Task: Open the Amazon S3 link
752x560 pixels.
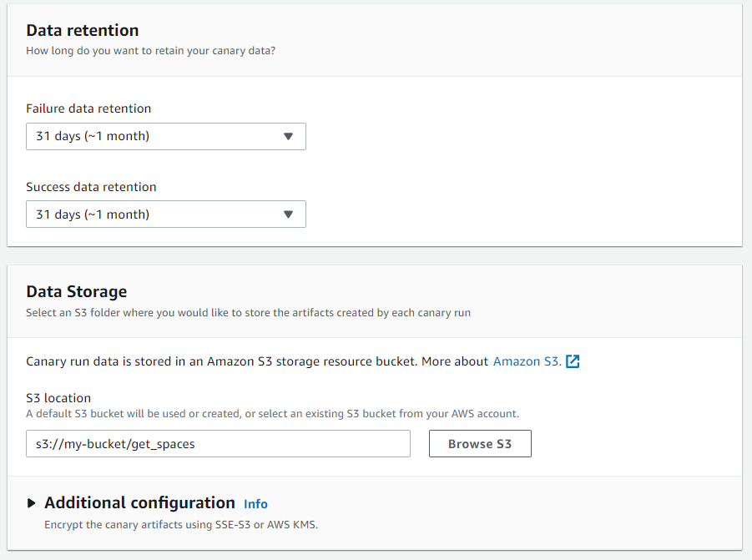Action: (527, 361)
